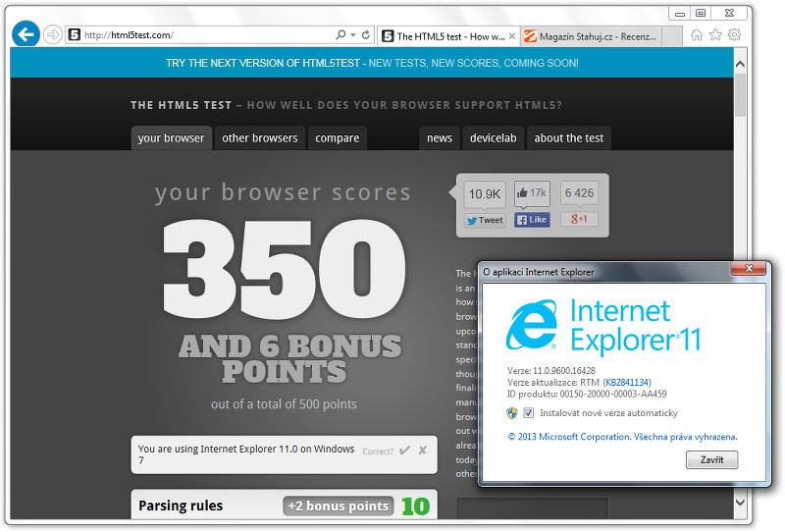
Task: Open the KB2841134 link
Action: tap(627, 382)
